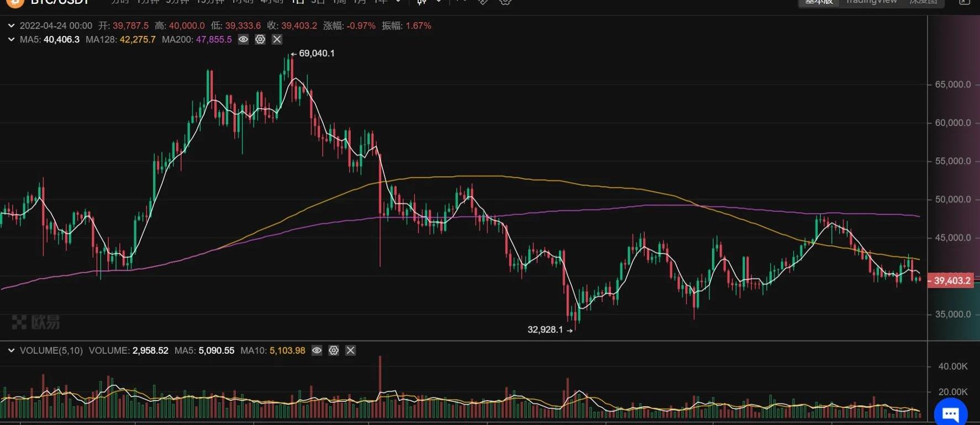This screenshot has width=980, height=425.
Task: Open chart in fullscreen popout icon
Action: 964,2
